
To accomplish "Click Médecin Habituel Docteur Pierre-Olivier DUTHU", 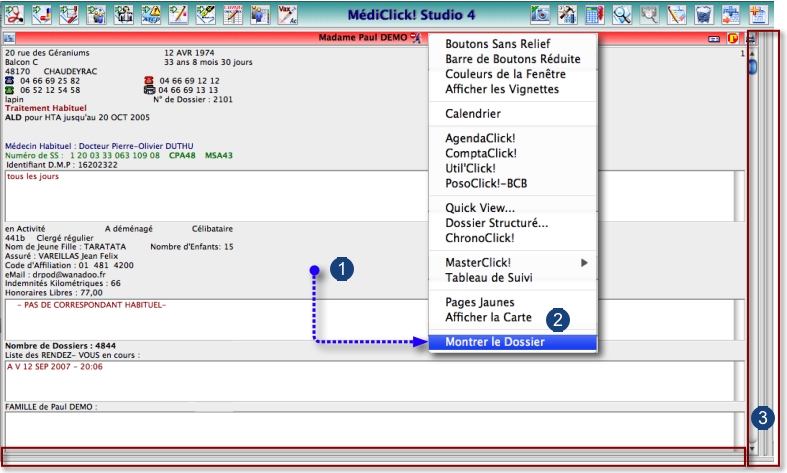I will (x=99, y=146).
